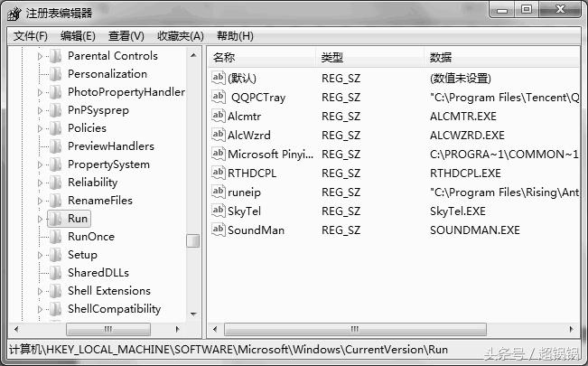Click the string icon of SoundMan value
Image resolution: width=588 pixels, height=366 pixels.
point(219,230)
